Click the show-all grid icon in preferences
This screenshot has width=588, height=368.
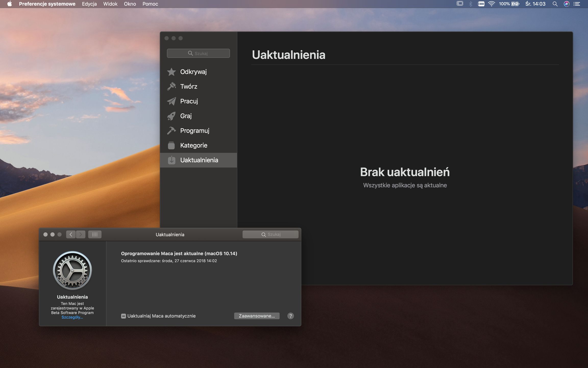click(x=95, y=234)
